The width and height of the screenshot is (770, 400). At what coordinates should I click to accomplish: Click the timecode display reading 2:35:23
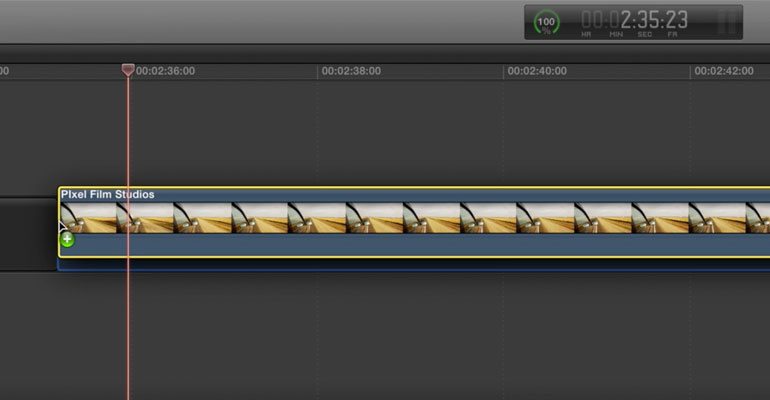pos(634,20)
